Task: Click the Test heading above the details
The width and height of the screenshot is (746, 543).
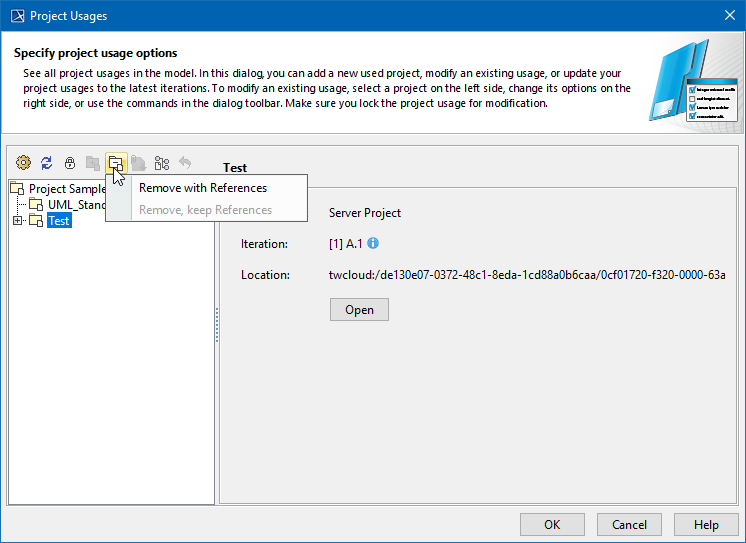Action: coord(235,168)
